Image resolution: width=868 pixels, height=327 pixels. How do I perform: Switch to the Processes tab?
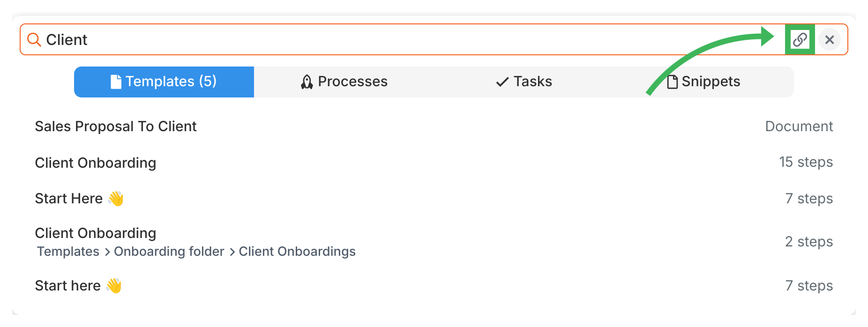click(344, 82)
